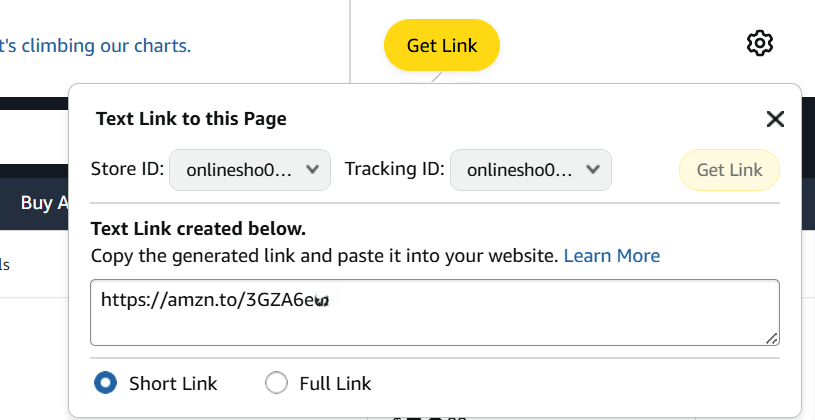Close the Text Link popup

click(775, 119)
